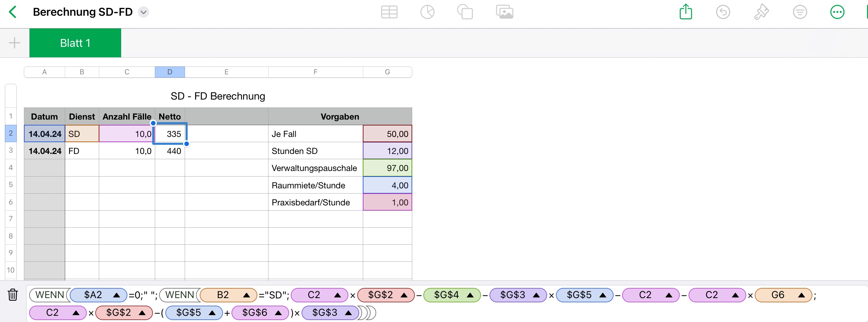
Task: Open the $G$6 token reference options
Action: click(x=278, y=313)
